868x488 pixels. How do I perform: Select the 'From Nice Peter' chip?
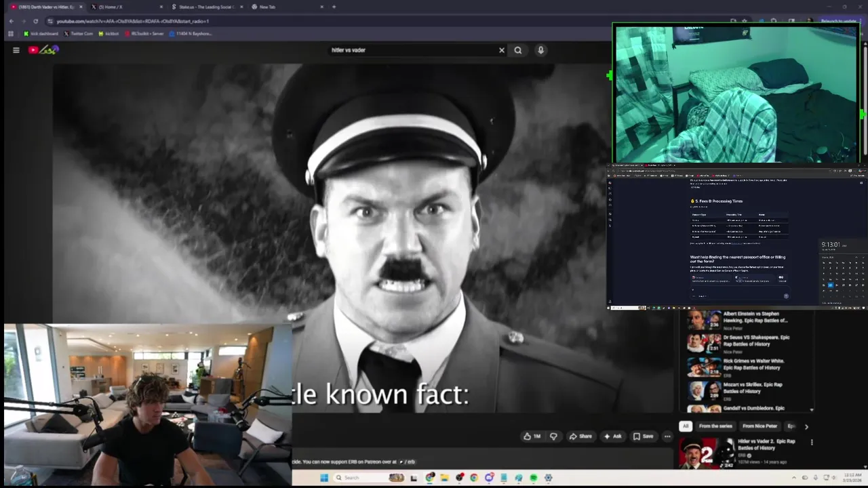click(x=759, y=426)
